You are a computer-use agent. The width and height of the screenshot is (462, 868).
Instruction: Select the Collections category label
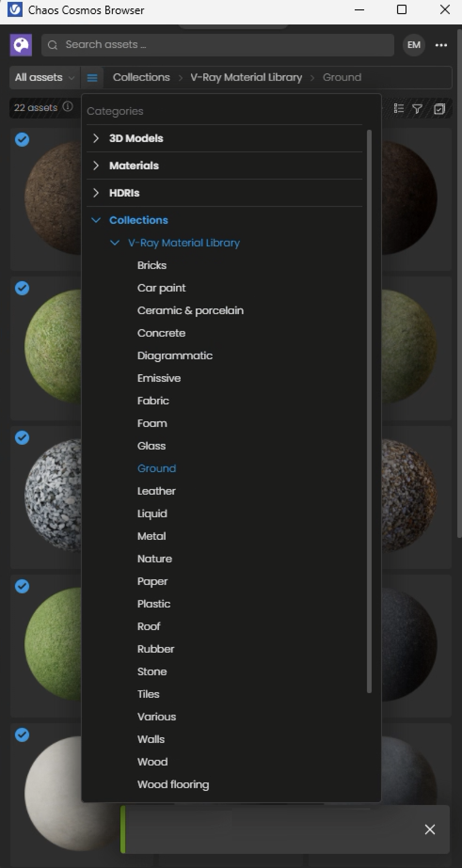[x=138, y=220]
